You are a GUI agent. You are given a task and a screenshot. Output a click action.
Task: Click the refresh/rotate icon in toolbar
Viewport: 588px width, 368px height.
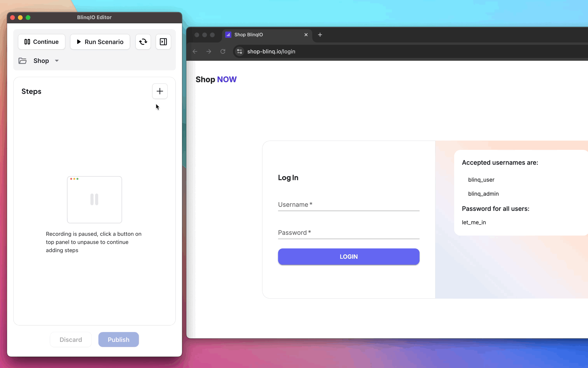(143, 41)
